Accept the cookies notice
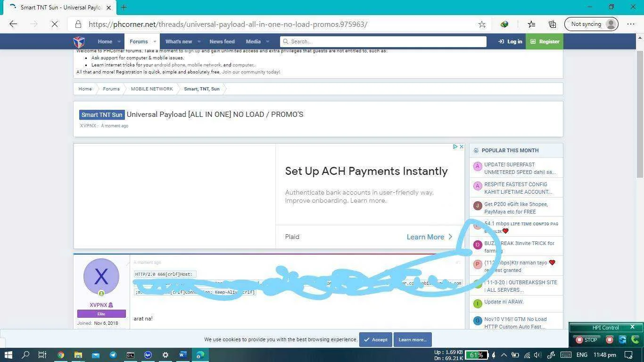The image size is (644, 362). point(376,339)
